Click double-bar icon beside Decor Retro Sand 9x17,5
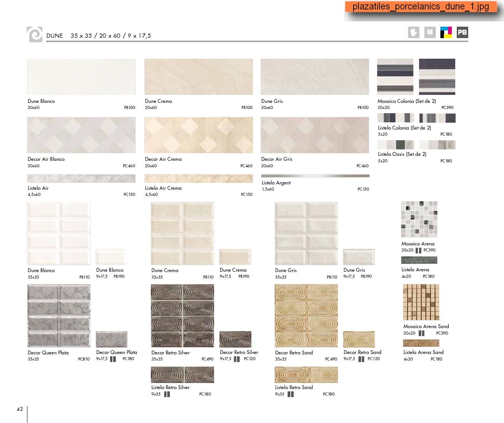 [361, 359]
